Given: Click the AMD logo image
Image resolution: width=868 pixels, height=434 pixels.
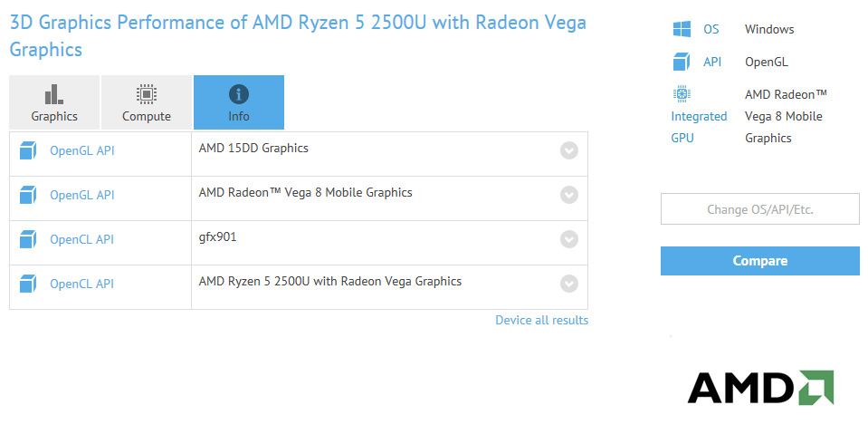Looking at the screenshot, I should point(760,388).
